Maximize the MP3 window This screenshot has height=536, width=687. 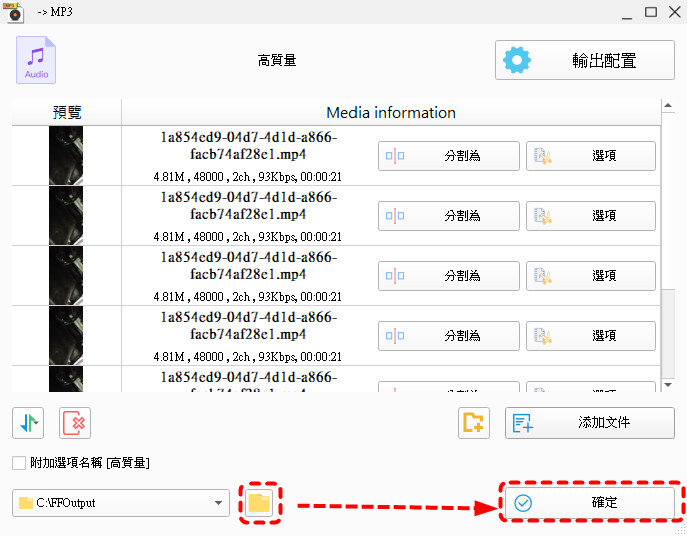tap(651, 12)
